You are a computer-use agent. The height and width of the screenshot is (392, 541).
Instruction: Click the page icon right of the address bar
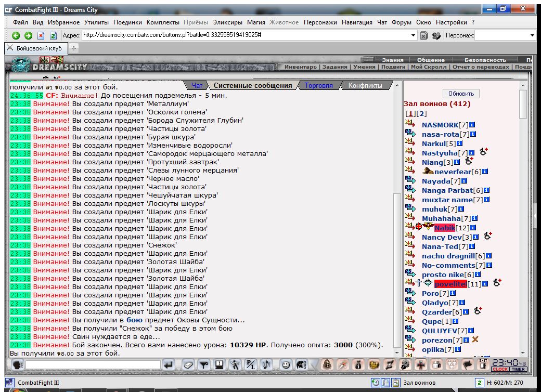coord(423,35)
